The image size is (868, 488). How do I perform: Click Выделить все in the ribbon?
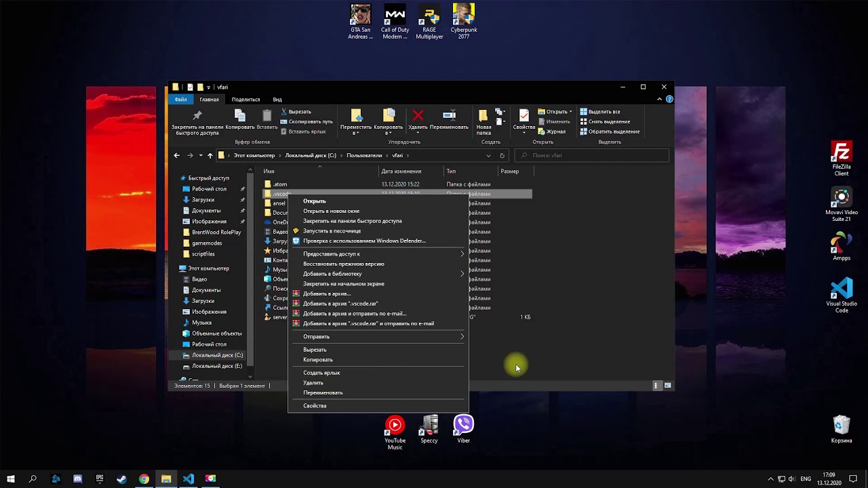pyautogui.click(x=599, y=112)
